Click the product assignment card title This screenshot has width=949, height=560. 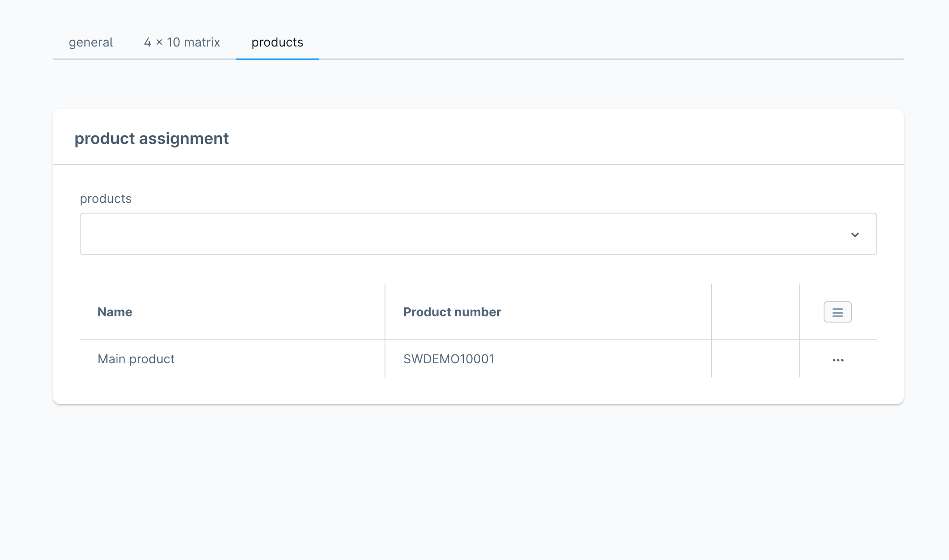click(x=152, y=139)
